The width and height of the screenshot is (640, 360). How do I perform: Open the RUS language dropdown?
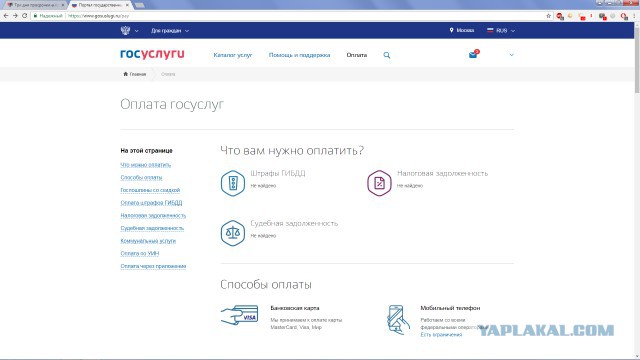(501, 31)
